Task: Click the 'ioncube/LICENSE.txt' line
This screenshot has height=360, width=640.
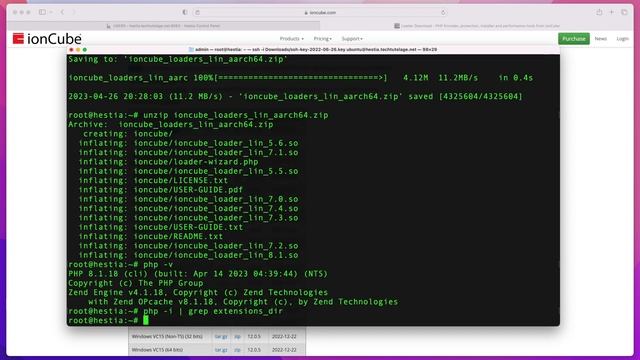Action: [153, 180]
